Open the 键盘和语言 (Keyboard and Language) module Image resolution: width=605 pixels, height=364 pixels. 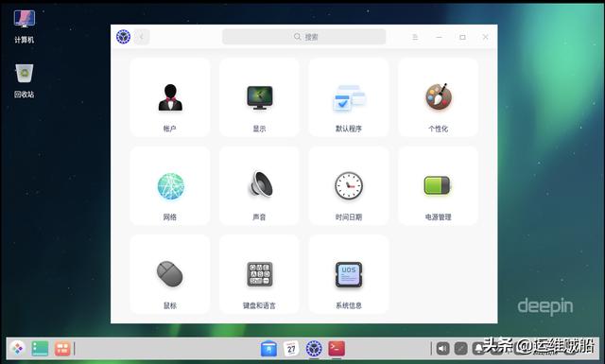259,274
